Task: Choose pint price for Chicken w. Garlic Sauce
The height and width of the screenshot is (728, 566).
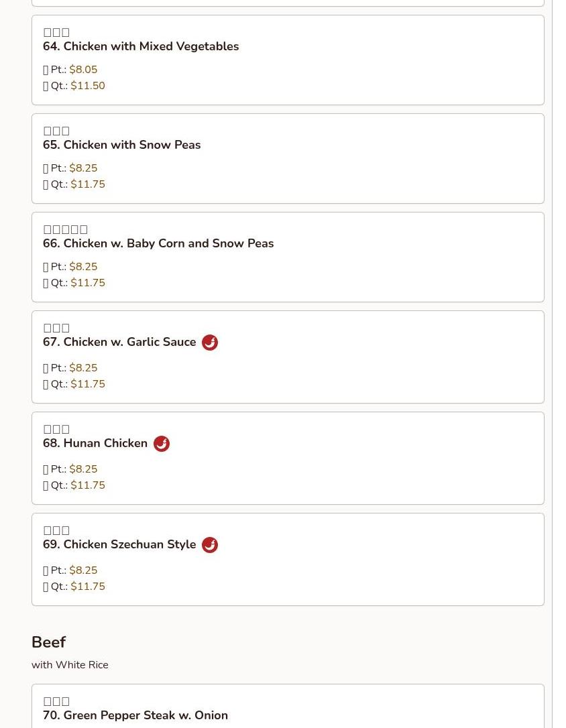Action: tap(83, 368)
